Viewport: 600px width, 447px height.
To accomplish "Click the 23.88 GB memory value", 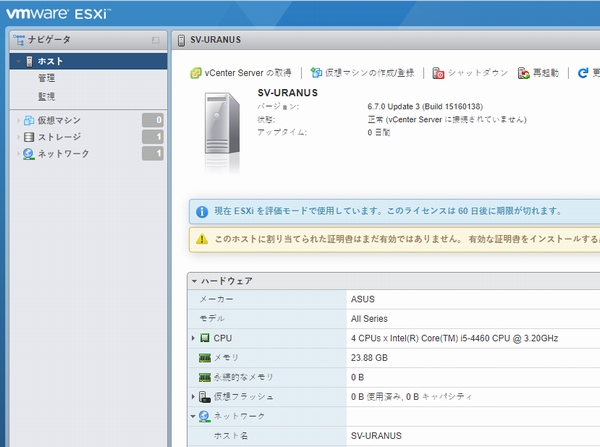I will click(369, 358).
